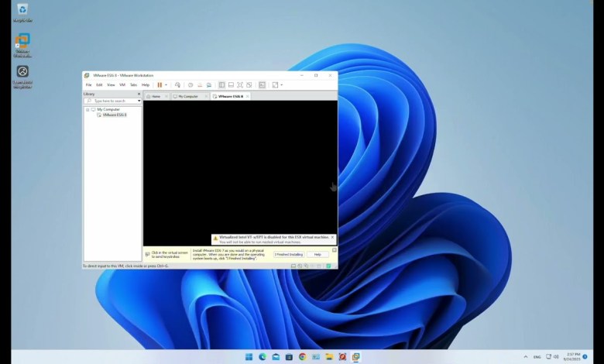Click the warning triangle icon in notification
The height and width of the screenshot is (364, 604).
click(216, 239)
